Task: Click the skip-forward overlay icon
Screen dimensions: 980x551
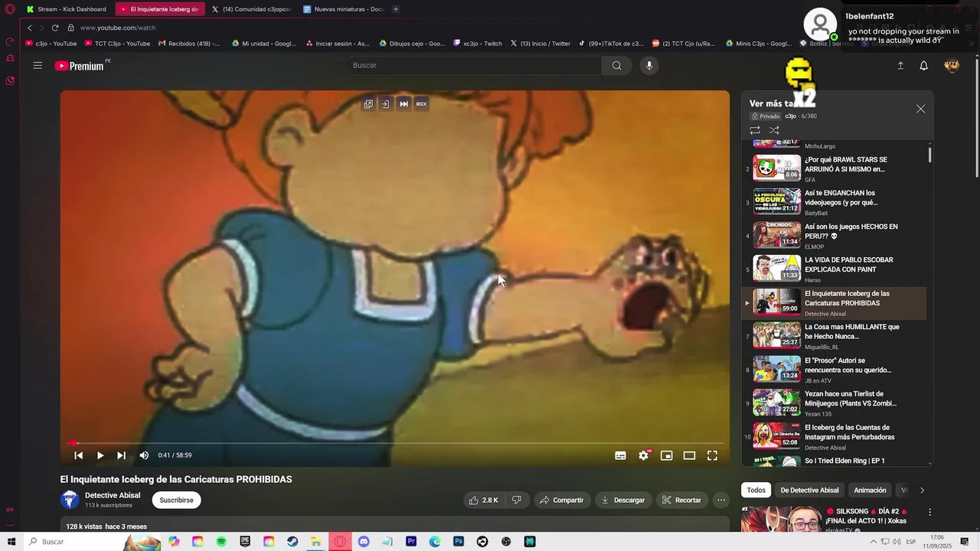Action: click(x=403, y=104)
